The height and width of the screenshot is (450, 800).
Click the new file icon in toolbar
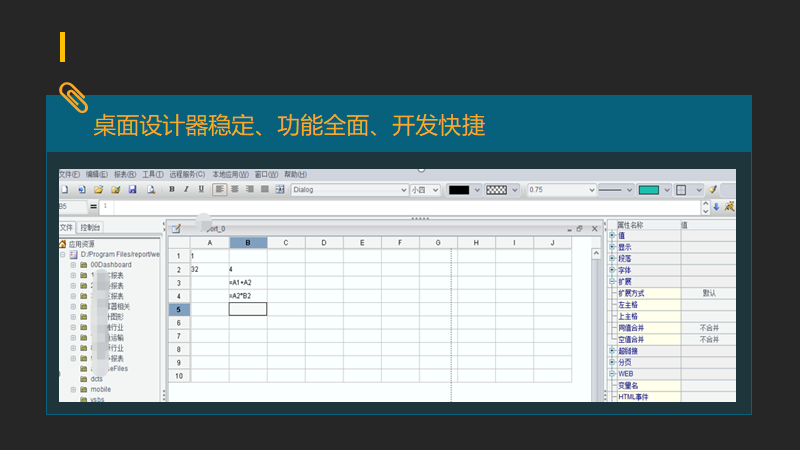pos(65,190)
